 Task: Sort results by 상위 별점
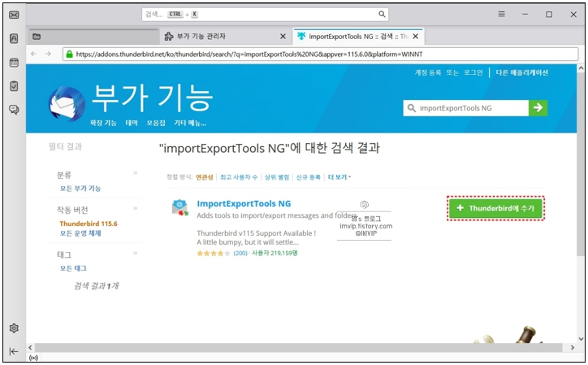(277, 177)
